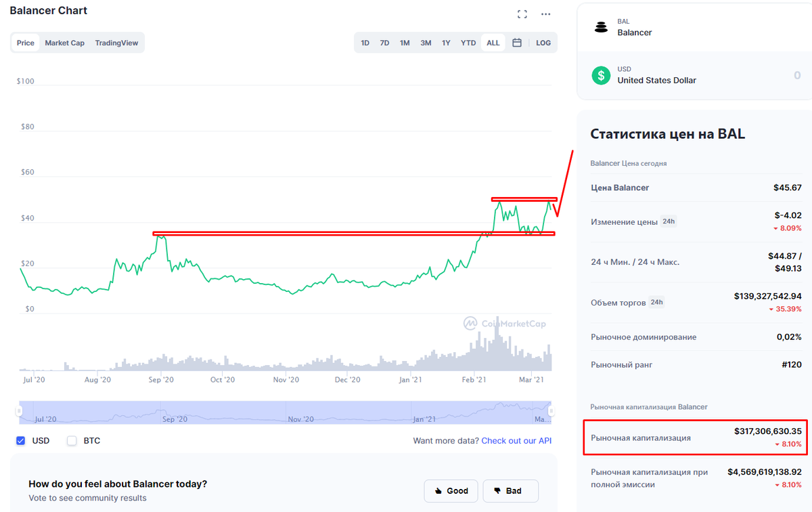Click the United States Dollar label
This screenshot has height=512, width=812.
click(x=657, y=81)
